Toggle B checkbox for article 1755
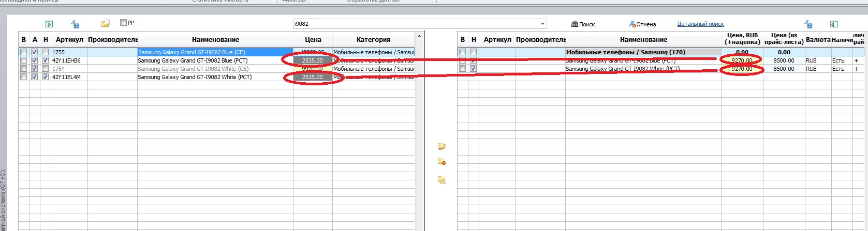868x231 pixels. point(23,52)
